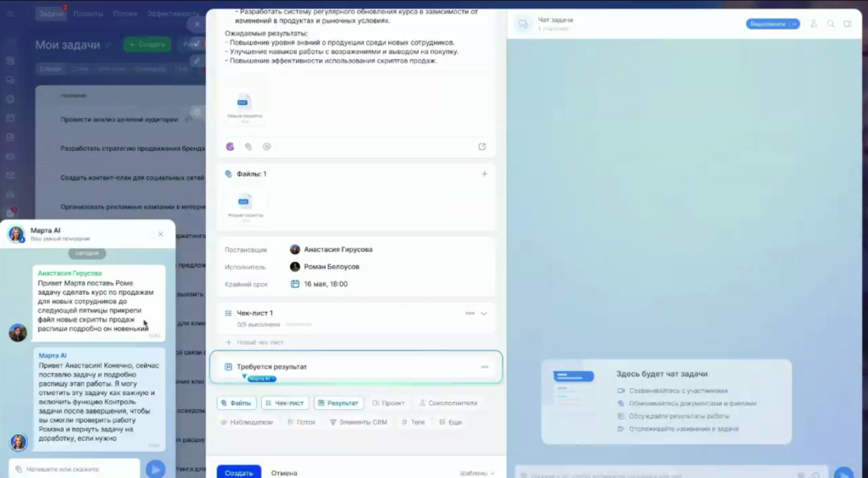This screenshot has width=868, height=478.
Task: Open the Видеозвонок dropdown arrow
Action: pos(794,24)
